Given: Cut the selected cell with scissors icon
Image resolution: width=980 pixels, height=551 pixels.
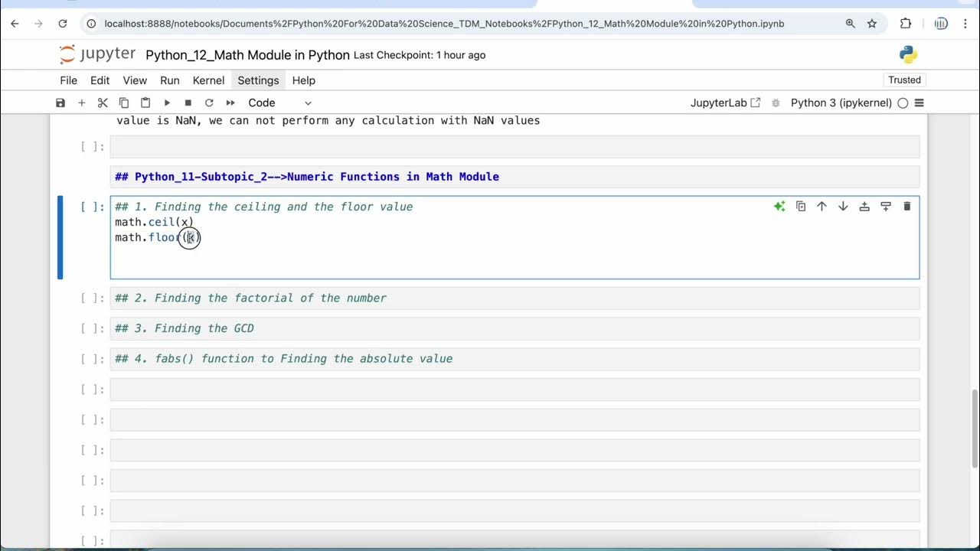Looking at the screenshot, I should point(103,103).
